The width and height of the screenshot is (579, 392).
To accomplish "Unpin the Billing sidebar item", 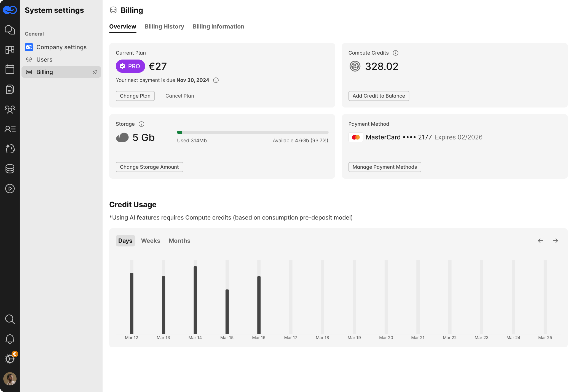I will pyautogui.click(x=95, y=72).
